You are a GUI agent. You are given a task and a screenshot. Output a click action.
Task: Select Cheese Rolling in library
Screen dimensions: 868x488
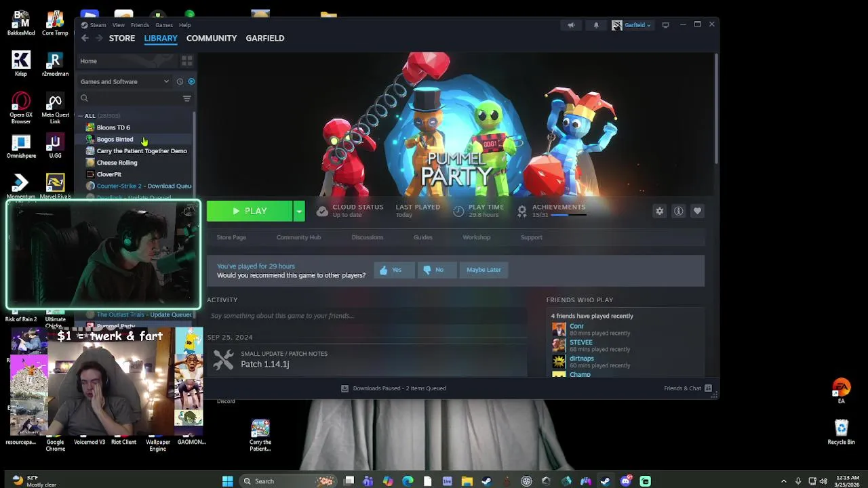click(x=117, y=163)
